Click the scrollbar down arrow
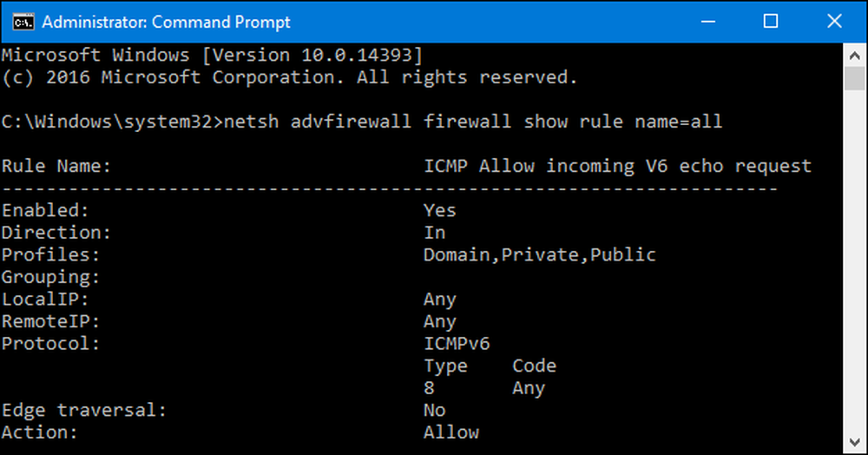The height and width of the screenshot is (455, 868). point(855,442)
